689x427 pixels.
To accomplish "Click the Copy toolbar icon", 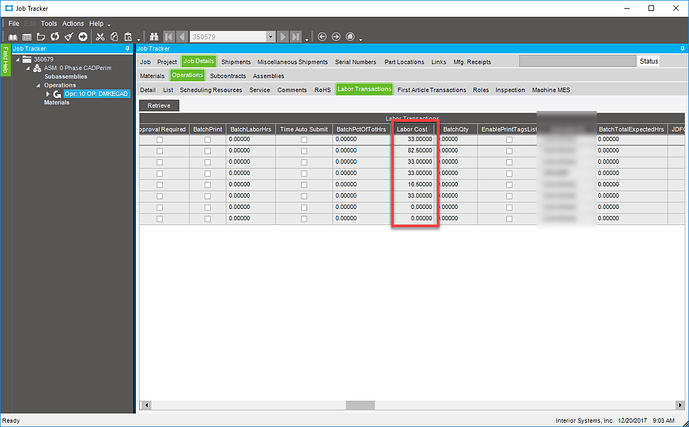I will click(114, 37).
